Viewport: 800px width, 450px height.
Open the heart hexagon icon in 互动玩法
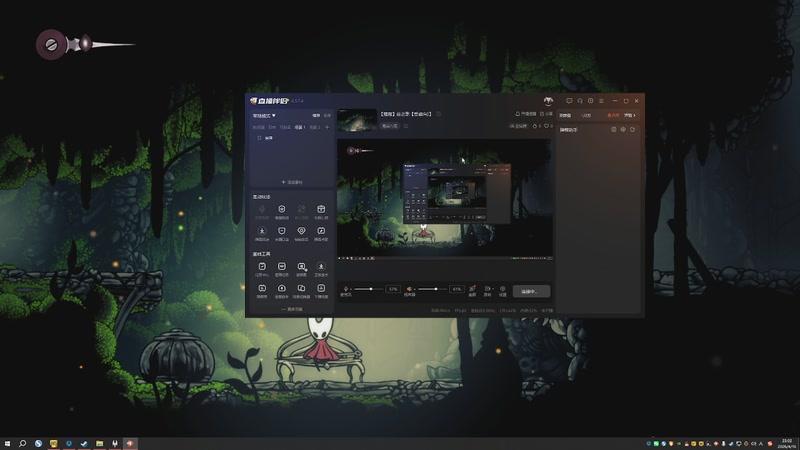[301, 233]
